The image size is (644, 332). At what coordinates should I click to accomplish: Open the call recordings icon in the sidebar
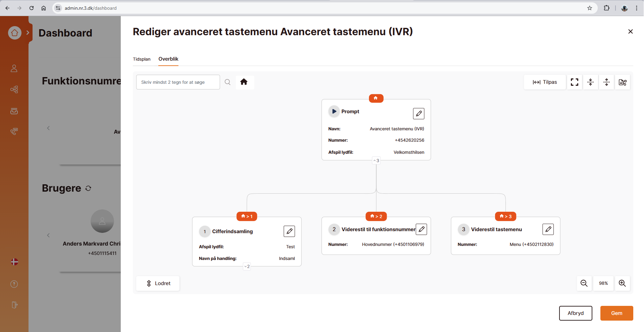tap(14, 131)
